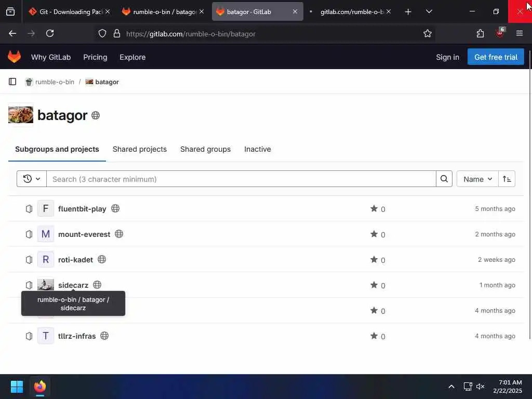Show hidden system tray icons chevron

click(x=451, y=387)
